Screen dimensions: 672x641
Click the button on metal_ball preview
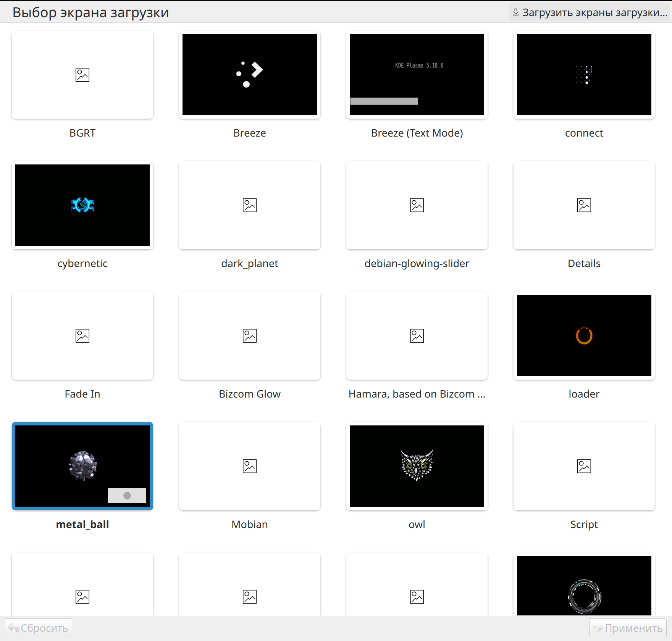[127, 496]
